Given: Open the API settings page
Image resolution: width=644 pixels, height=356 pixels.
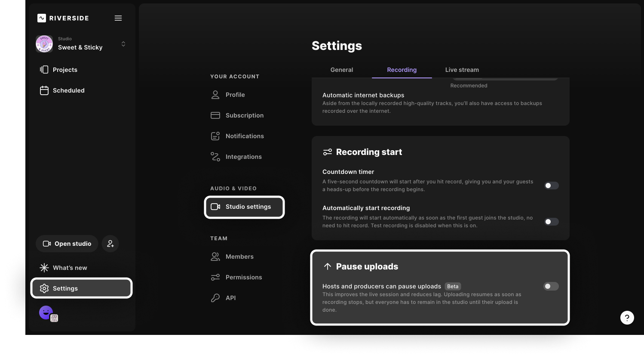Looking at the screenshot, I should (230, 298).
